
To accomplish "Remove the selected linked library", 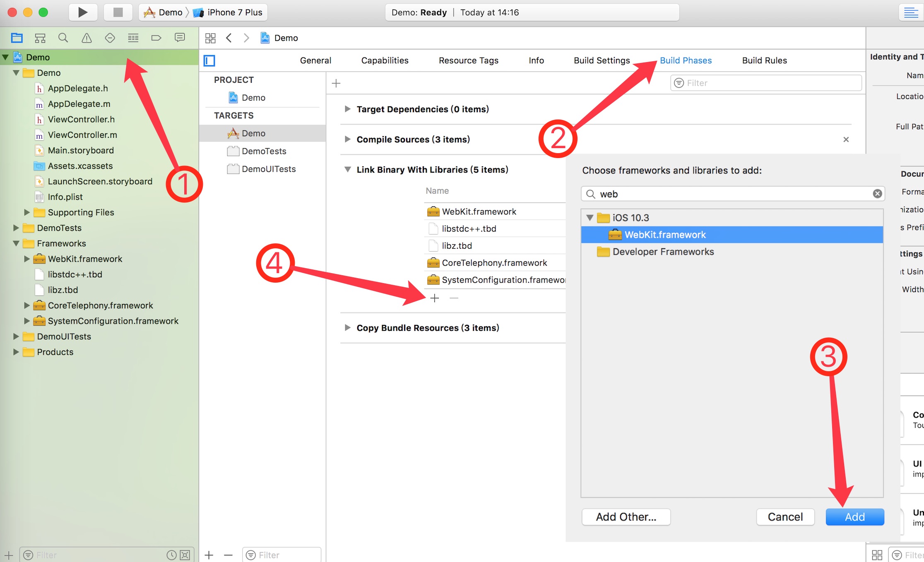I will coord(454,298).
